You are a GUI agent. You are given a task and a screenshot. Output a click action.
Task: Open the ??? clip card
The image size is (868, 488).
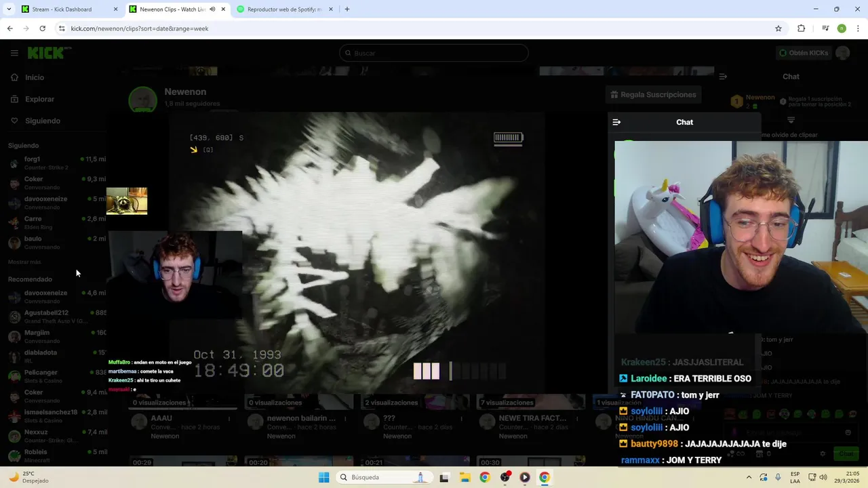[415, 418]
